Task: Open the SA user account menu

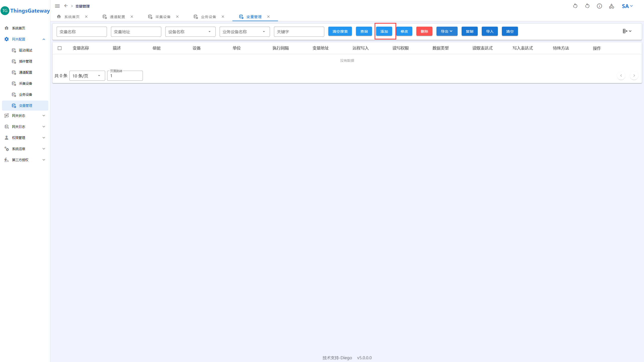Action: tap(627, 6)
